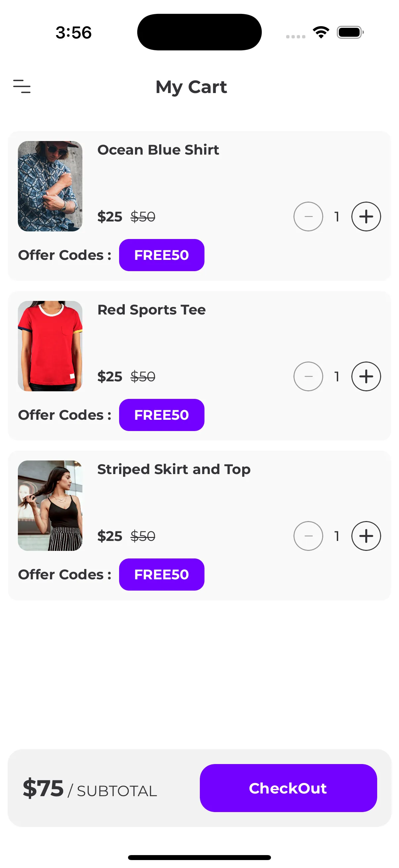
Task: Increase Red Sports Tee quantity with plus
Action: click(366, 376)
